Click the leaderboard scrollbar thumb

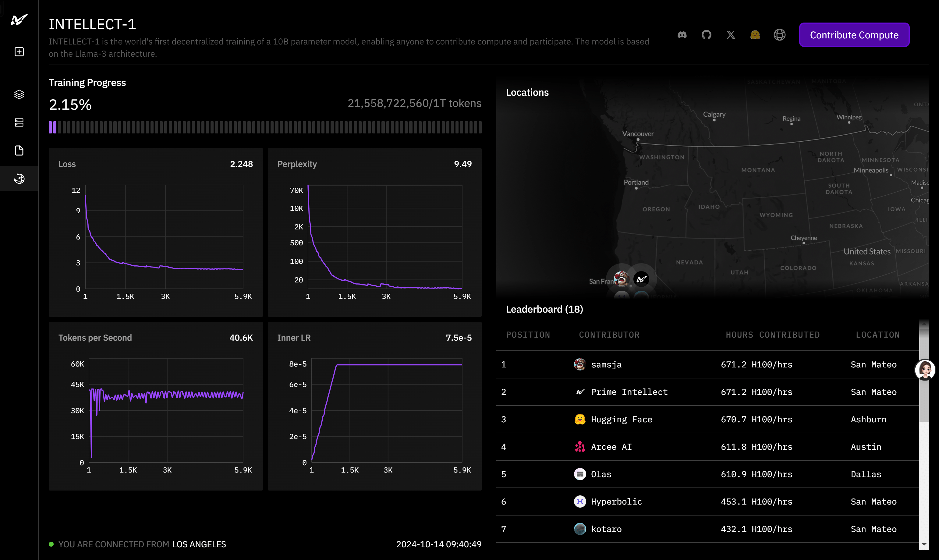coord(924,375)
